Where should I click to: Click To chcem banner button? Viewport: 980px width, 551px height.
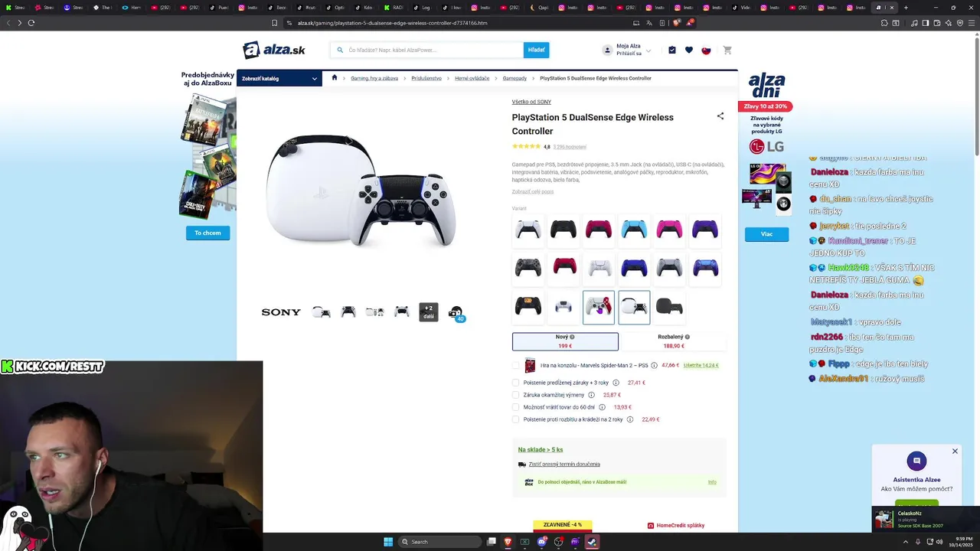207,233
